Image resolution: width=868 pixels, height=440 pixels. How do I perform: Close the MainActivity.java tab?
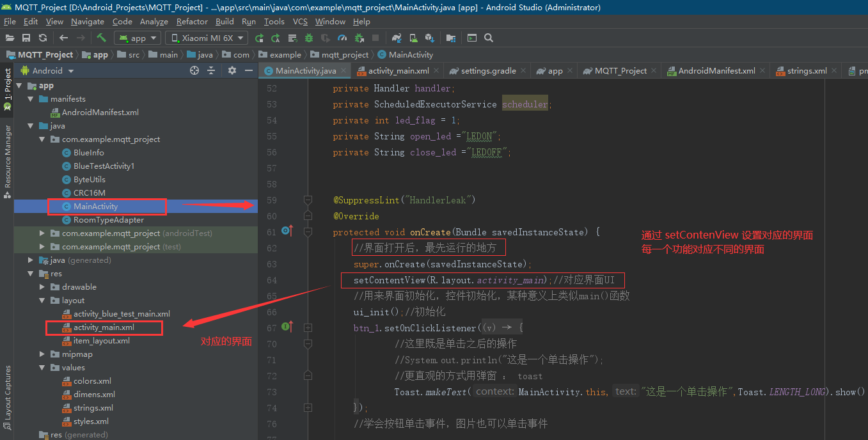point(343,71)
